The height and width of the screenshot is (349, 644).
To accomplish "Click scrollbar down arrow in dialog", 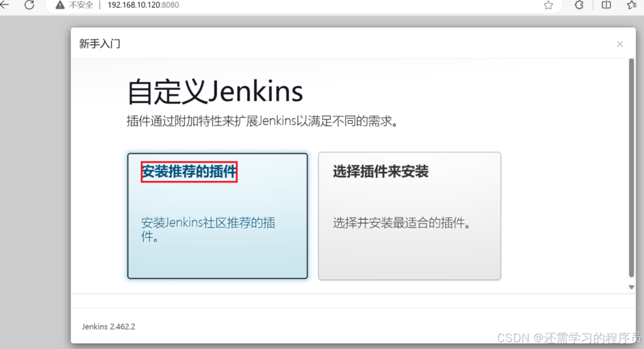I will coord(631,287).
